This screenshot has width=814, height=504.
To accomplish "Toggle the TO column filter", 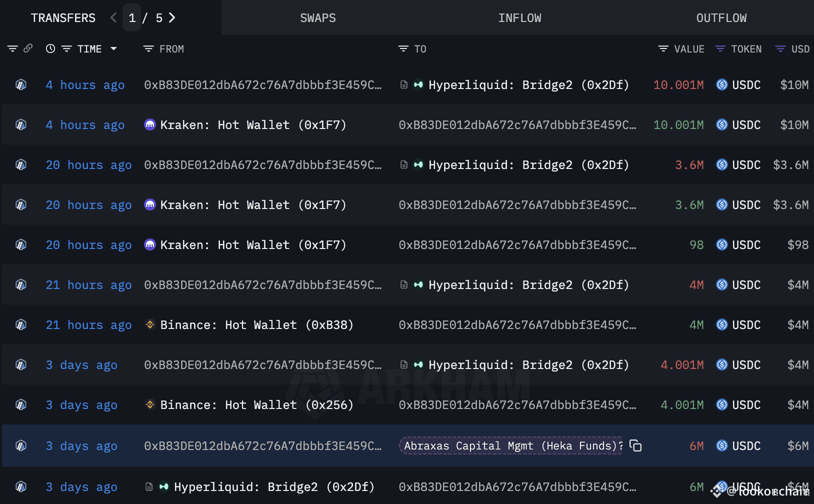I will (x=403, y=48).
